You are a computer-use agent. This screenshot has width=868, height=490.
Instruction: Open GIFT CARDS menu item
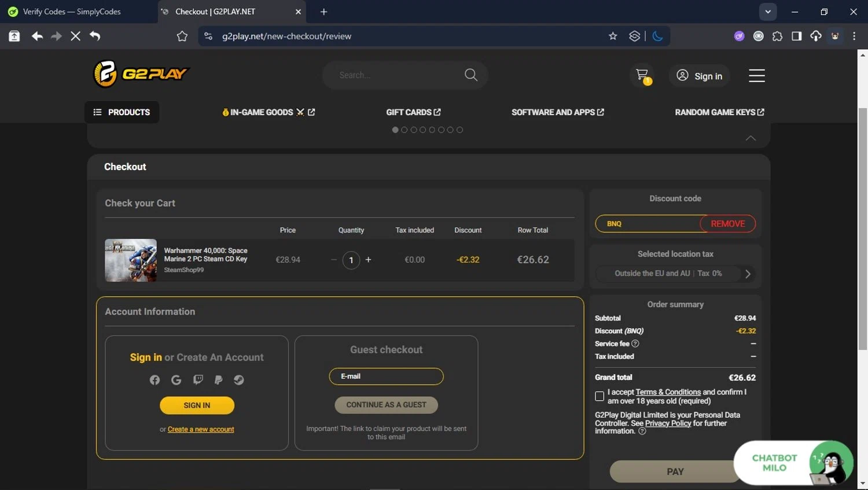[413, 112]
